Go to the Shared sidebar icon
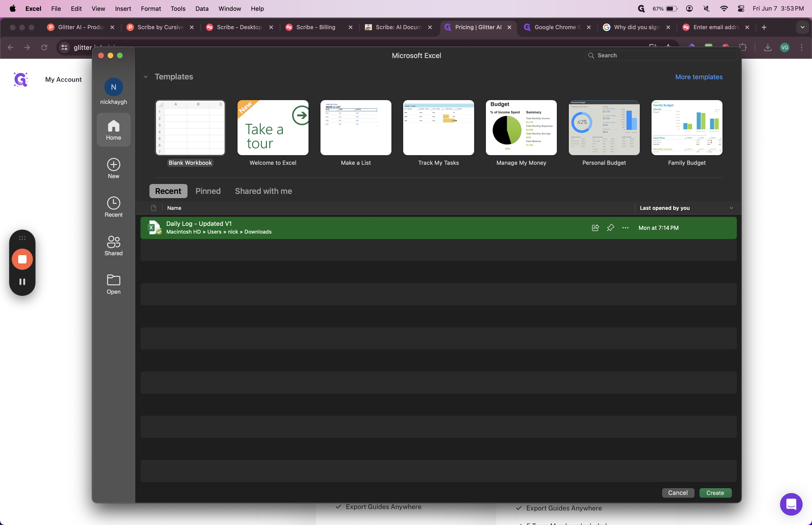 click(113, 245)
